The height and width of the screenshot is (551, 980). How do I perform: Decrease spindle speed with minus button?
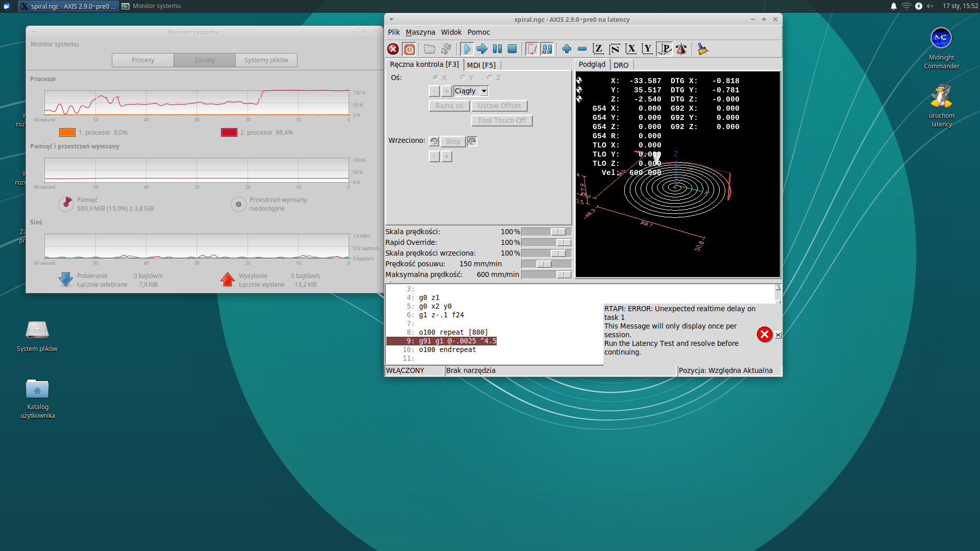[434, 157]
